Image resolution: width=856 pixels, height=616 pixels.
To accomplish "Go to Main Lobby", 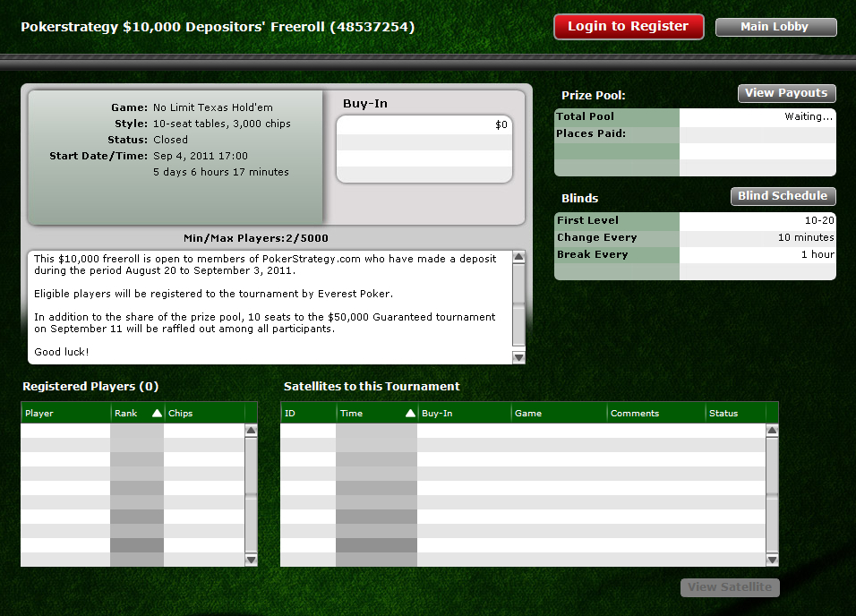I will (x=775, y=27).
